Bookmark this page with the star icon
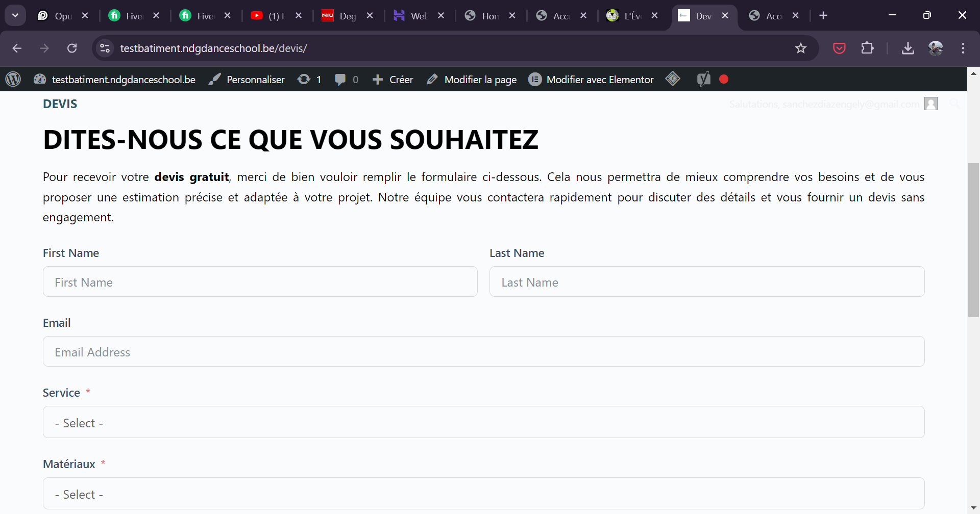Viewport: 980px width, 514px height. click(800, 48)
